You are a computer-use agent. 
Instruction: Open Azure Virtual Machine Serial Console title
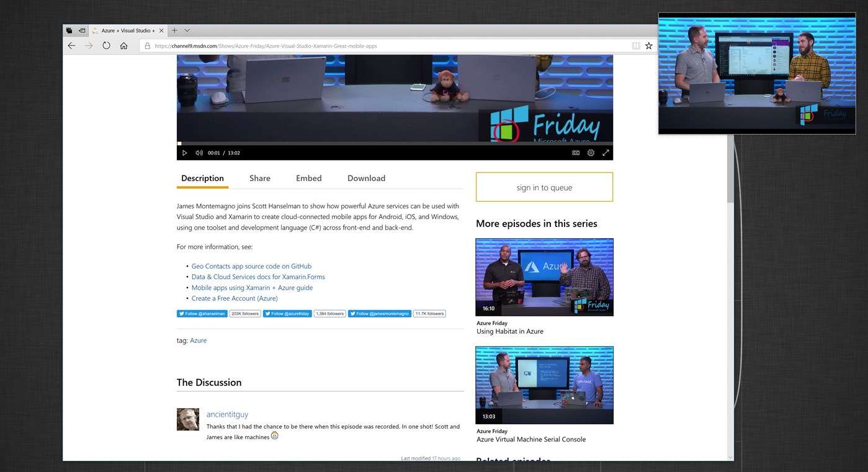tap(530, 439)
